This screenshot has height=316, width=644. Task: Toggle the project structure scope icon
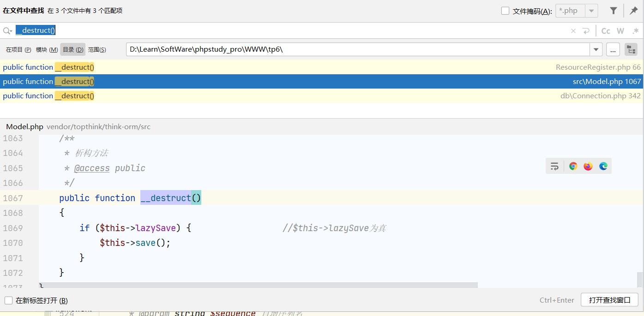(631, 49)
